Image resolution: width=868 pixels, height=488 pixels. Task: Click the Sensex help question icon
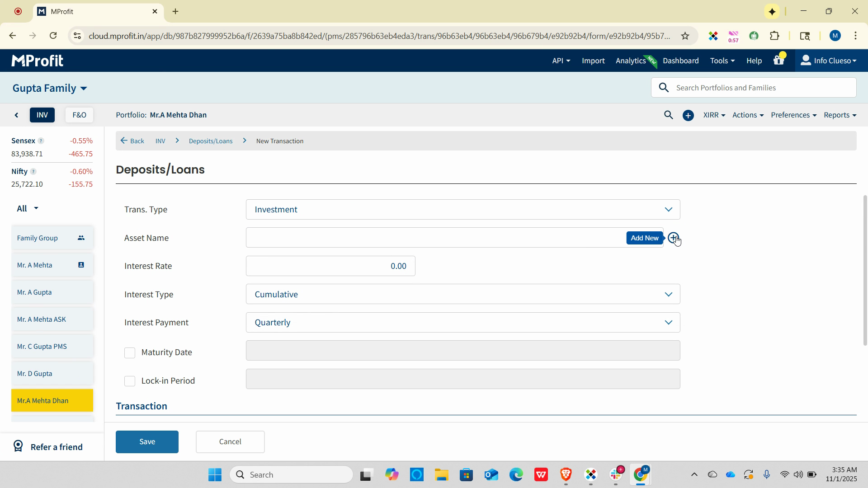[x=41, y=141]
